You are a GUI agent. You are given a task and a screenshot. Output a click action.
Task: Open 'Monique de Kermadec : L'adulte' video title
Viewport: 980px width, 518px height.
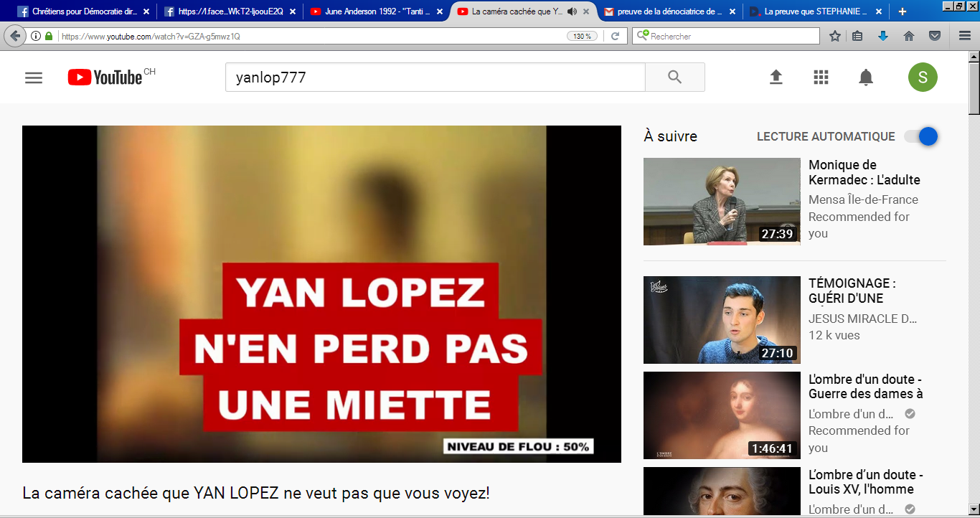pyautogui.click(x=864, y=172)
